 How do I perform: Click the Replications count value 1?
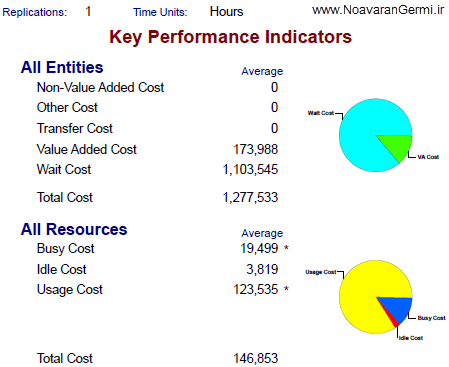(x=88, y=12)
